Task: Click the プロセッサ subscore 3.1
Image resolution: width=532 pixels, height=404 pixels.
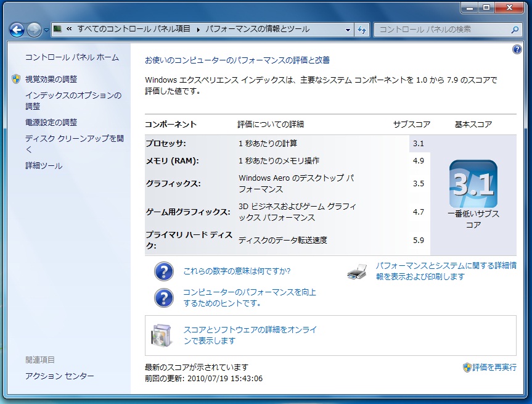Action: 419,144
